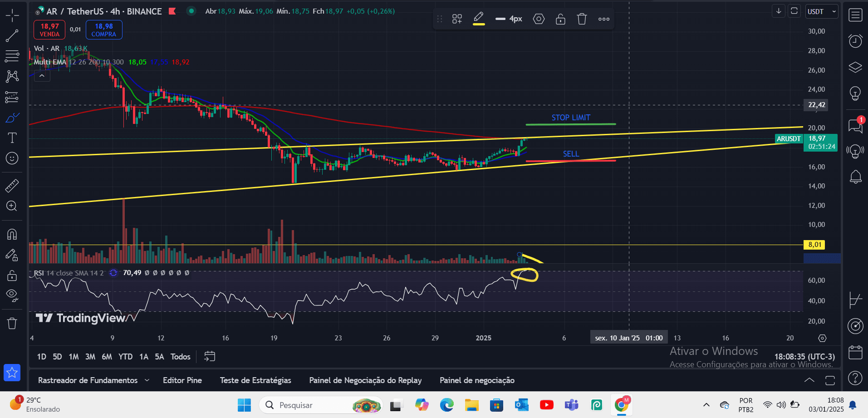Image resolution: width=868 pixels, height=418 pixels.
Task: Open the Teste de Estratégias tab
Action: pos(255,380)
